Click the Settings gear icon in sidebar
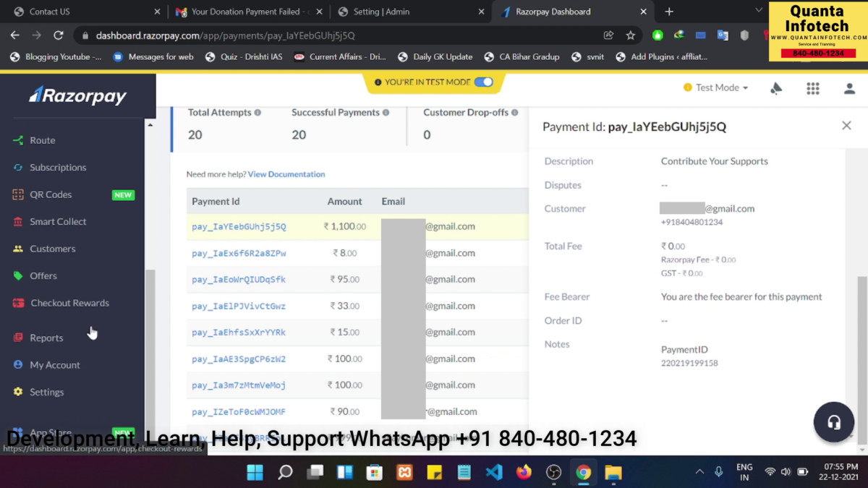This screenshot has width=868, height=488. (x=18, y=392)
